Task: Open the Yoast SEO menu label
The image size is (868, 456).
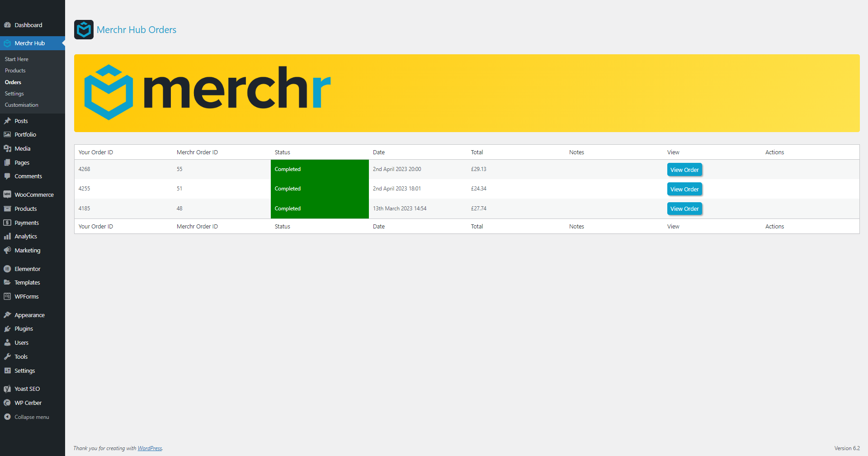Action: coord(27,389)
